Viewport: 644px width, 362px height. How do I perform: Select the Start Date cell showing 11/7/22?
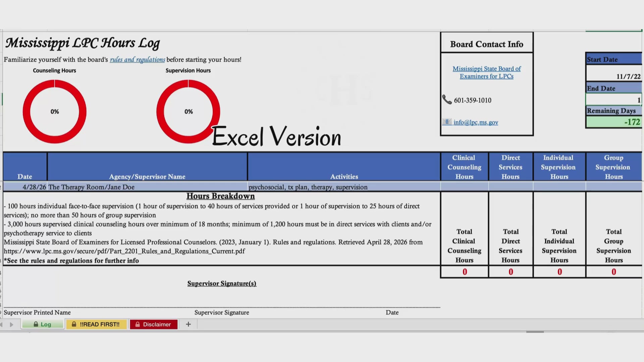pos(614,73)
